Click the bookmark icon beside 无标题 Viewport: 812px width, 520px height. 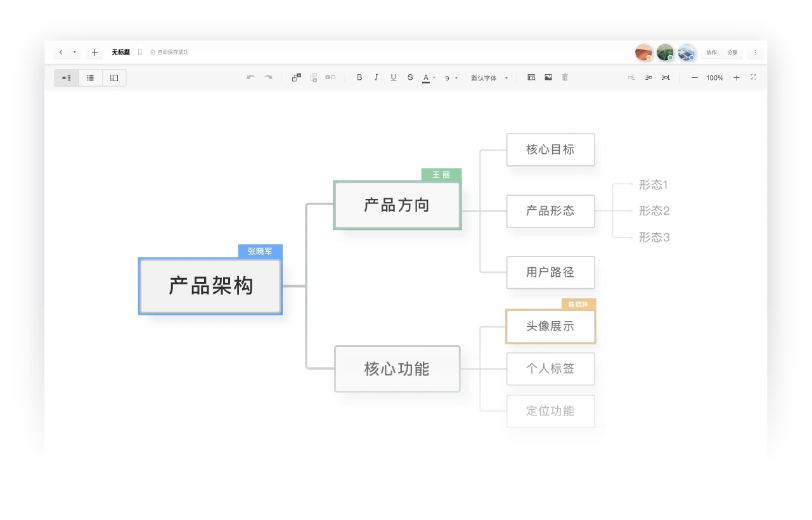pos(140,53)
